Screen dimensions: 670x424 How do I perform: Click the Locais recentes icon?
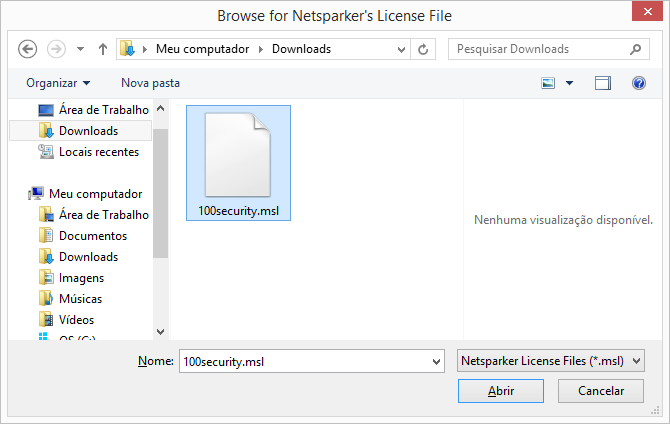click(46, 152)
